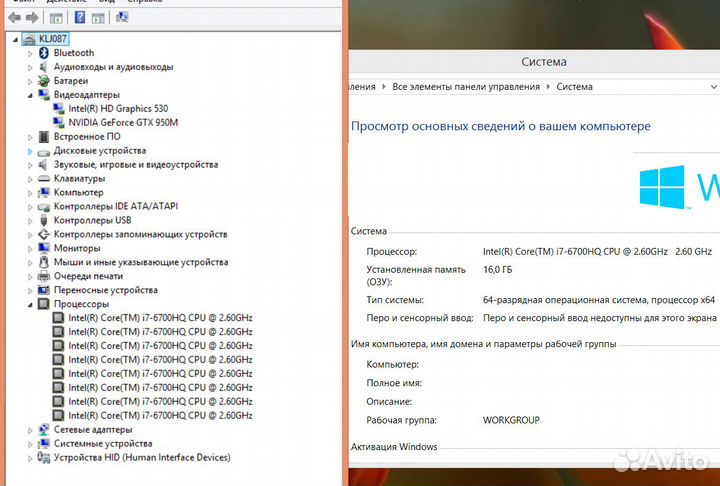This screenshot has height=486, width=720.
Task: Expand the Компьютер category
Action: point(30,193)
